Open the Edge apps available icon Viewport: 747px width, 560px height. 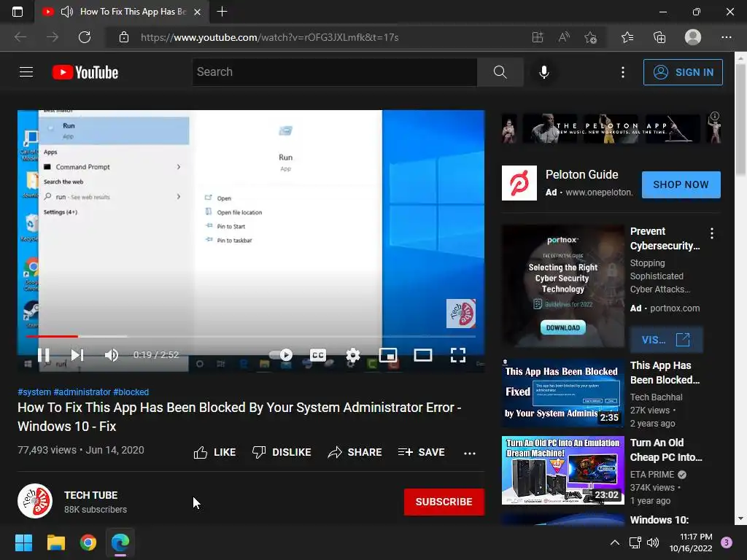pos(538,37)
